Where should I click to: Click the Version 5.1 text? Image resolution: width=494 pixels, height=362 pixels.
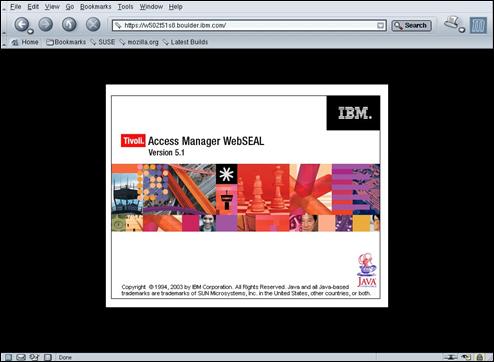tap(166, 153)
